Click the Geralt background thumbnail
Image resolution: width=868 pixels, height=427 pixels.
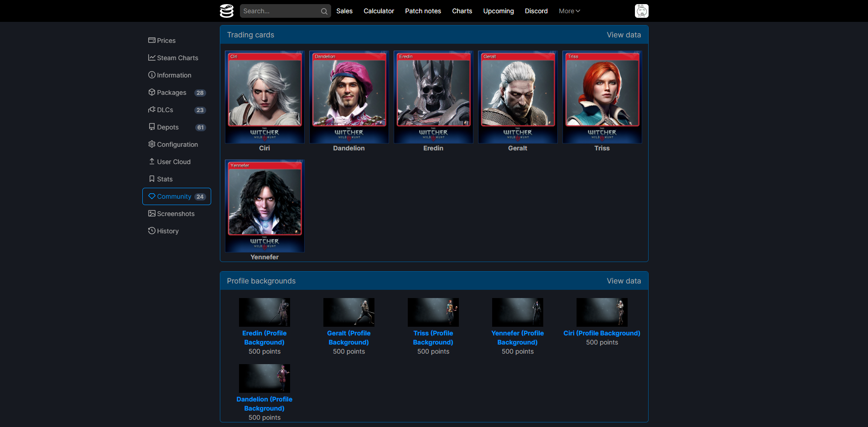point(349,312)
